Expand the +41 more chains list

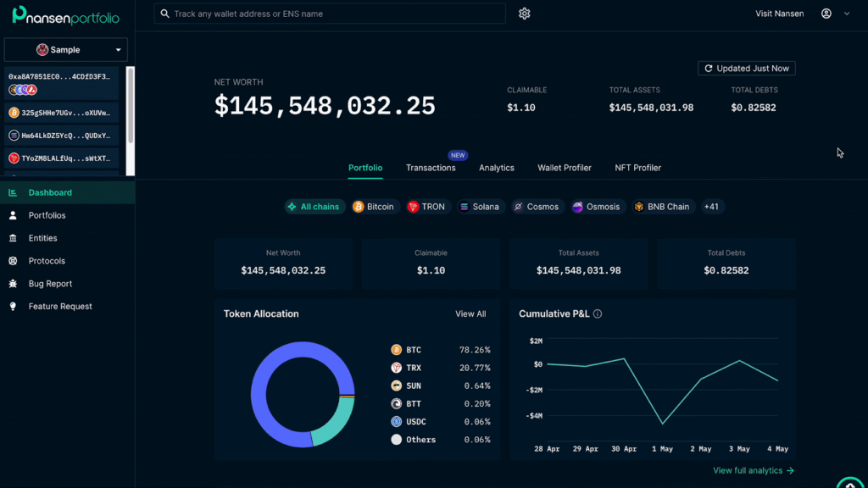click(711, 207)
